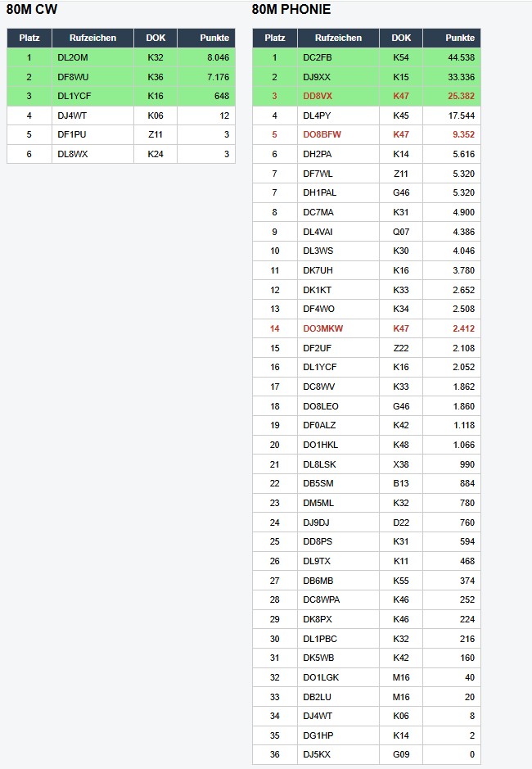Choose the red DO3MKW entry
The width and height of the screenshot is (532, 769).
(322, 328)
